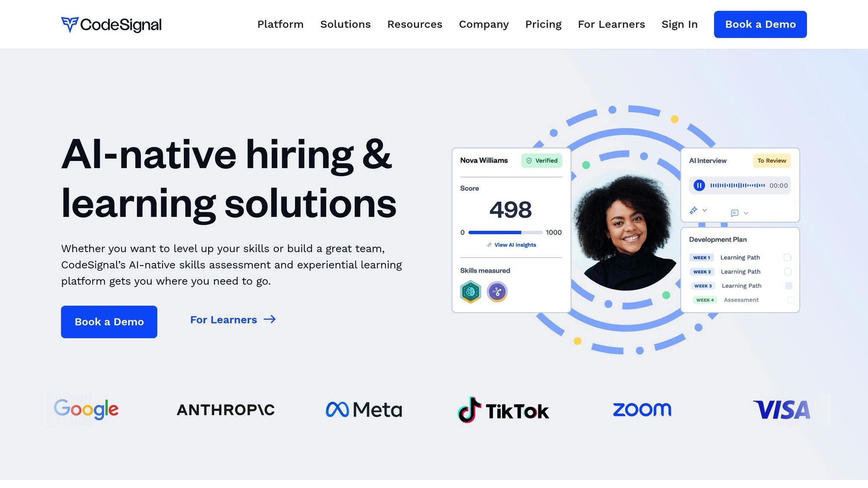Open the Resources menu
This screenshot has width=868, height=488.
tap(415, 25)
